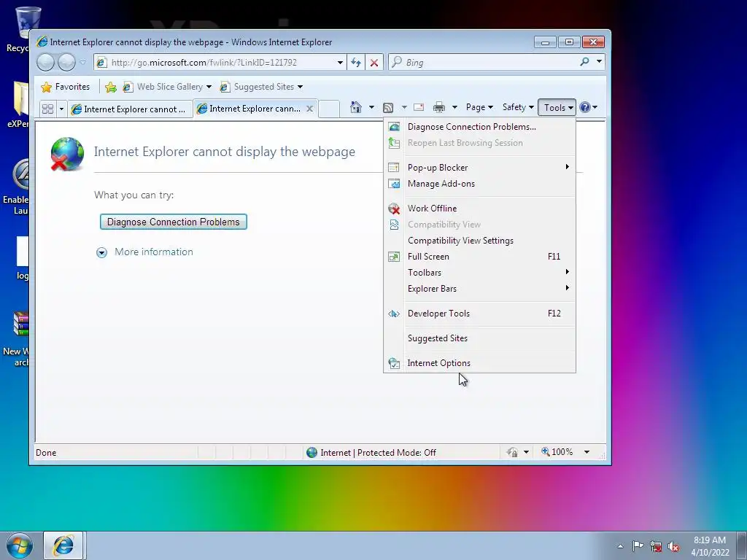Open a new blank tab

pyautogui.click(x=329, y=109)
